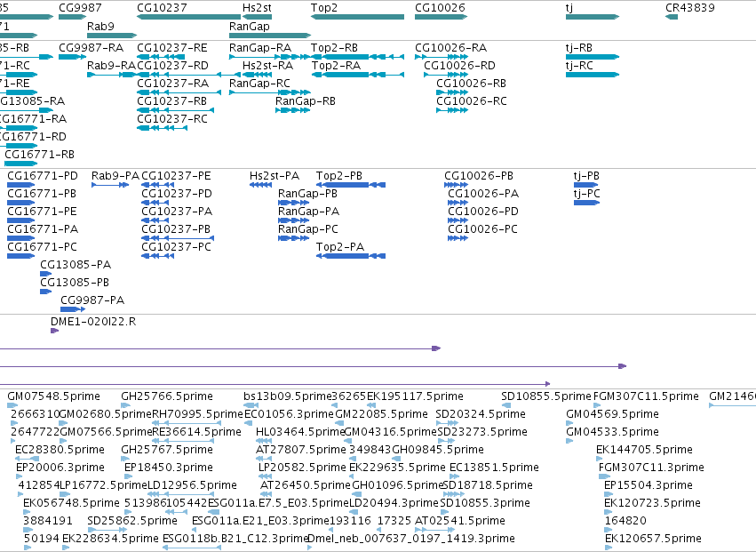
Task: Click the CG10026-PB protein label
Action: (479, 176)
